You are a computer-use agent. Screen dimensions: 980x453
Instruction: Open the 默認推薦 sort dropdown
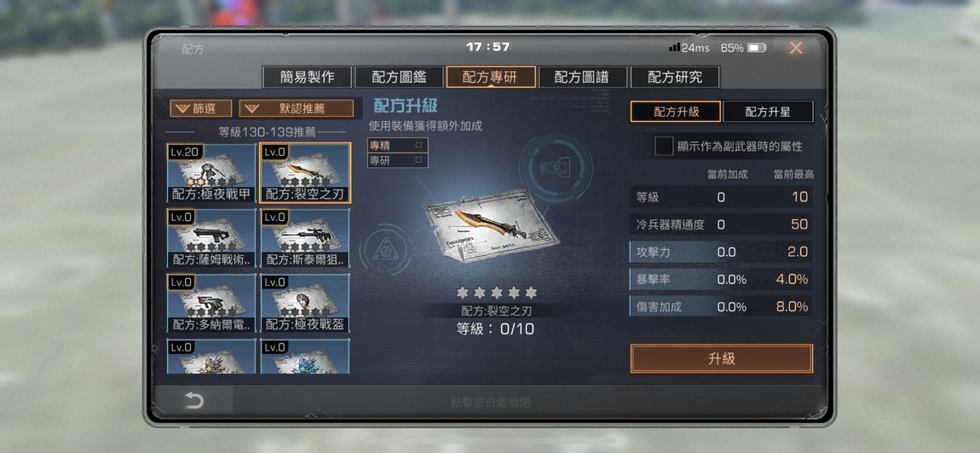pyautogui.click(x=297, y=108)
